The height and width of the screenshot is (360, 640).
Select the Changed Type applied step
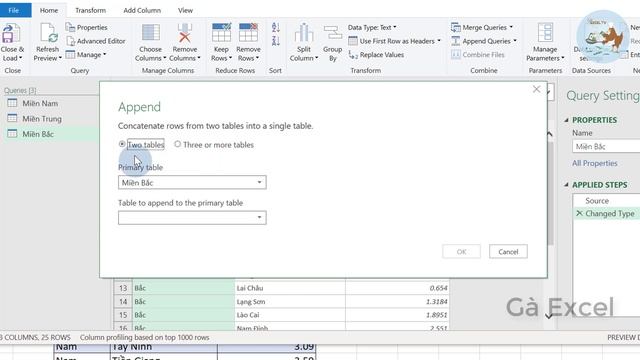click(x=610, y=213)
